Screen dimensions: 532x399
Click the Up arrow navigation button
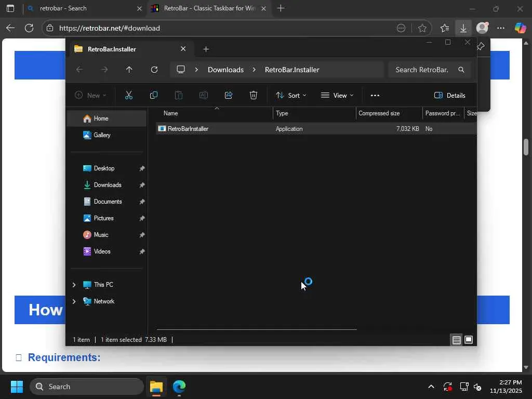(129, 70)
